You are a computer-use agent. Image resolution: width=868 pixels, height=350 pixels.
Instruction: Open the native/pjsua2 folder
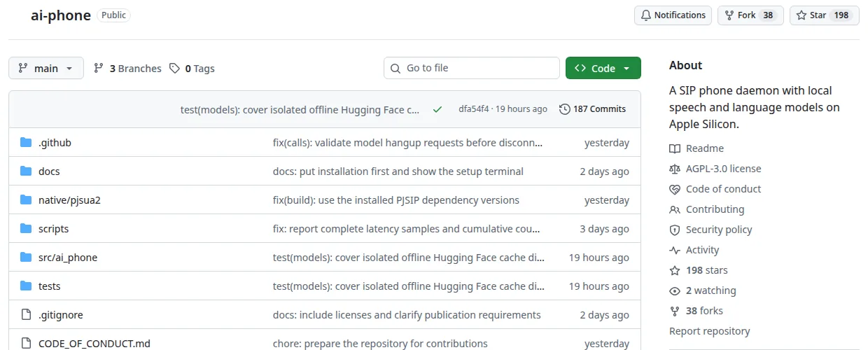point(70,200)
